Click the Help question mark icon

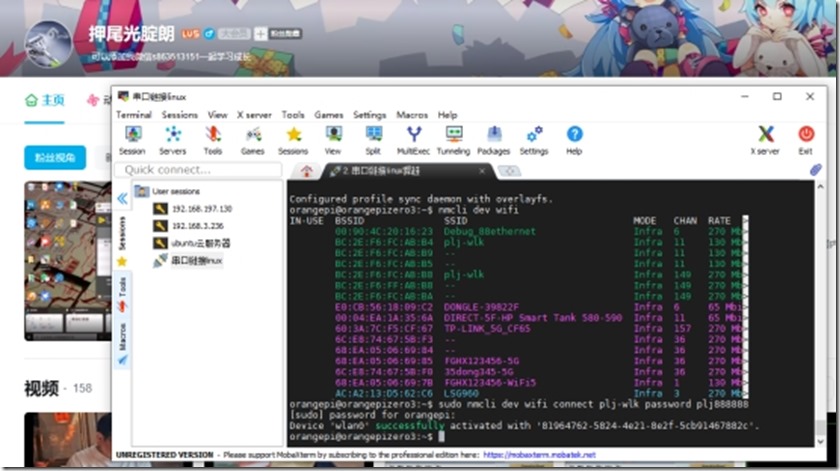pyautogui.click(x=574, y=140)
